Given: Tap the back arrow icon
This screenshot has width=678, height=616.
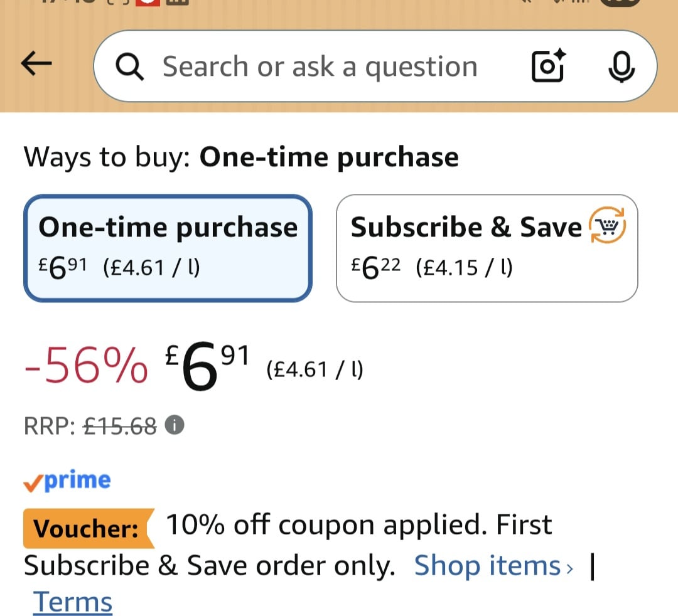Looking at the screenshot, I should click(36, 65).
